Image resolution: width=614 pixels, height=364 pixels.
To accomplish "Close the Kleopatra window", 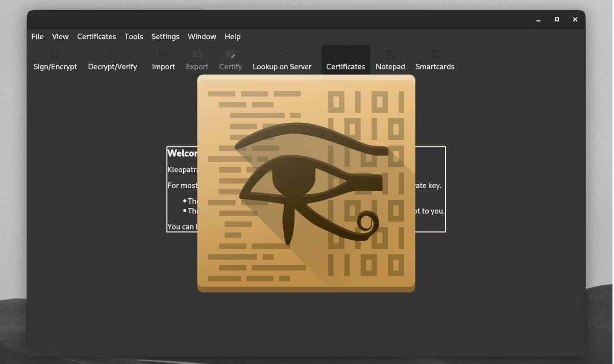I will [575, 20].
